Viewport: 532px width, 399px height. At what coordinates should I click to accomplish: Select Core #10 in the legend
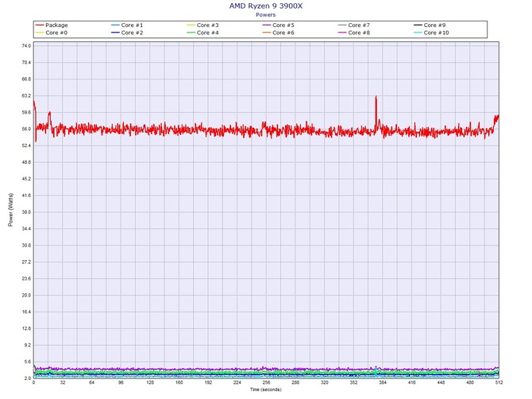click(x=431, y=33)
